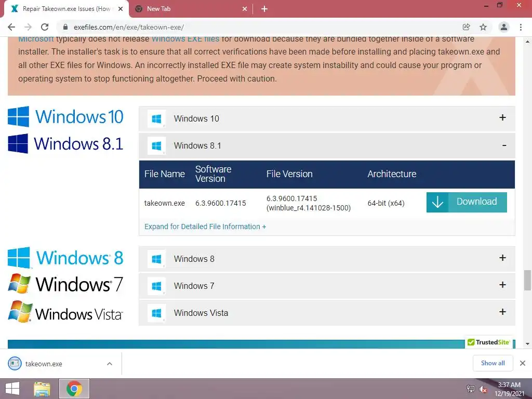The width and height of the screenshot is (532, 399).
Task: Click the scrollbar up arrow
Action: [527, 42]
